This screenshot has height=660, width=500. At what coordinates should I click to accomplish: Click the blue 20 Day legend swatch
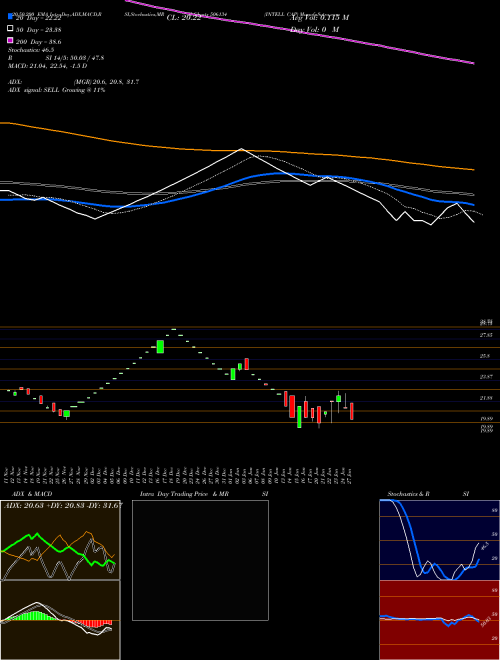[x=10, y=17]
